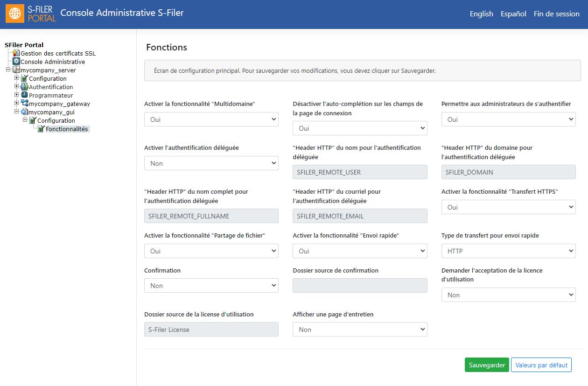
Task: Collapse the Configuration node under mycompany_gui
Action: tap(25, 120)
